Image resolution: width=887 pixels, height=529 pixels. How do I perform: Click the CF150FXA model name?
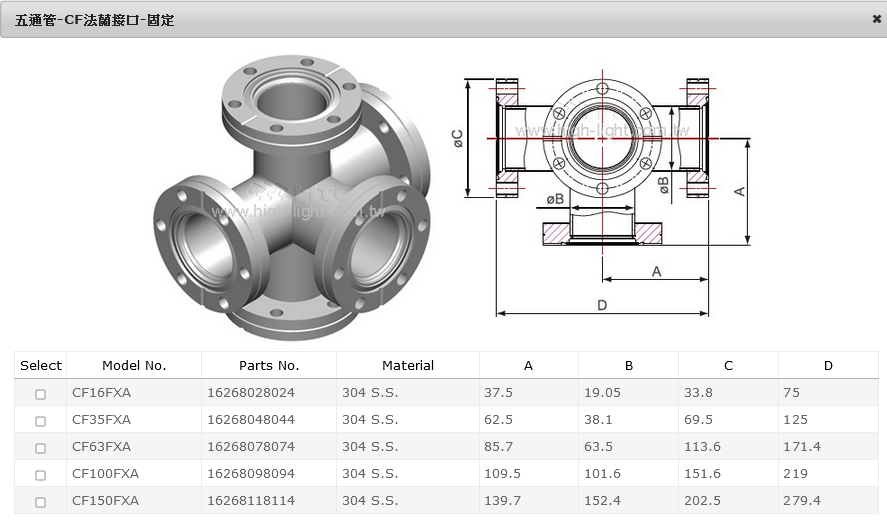pyautogui.click(x=105, y=501)
